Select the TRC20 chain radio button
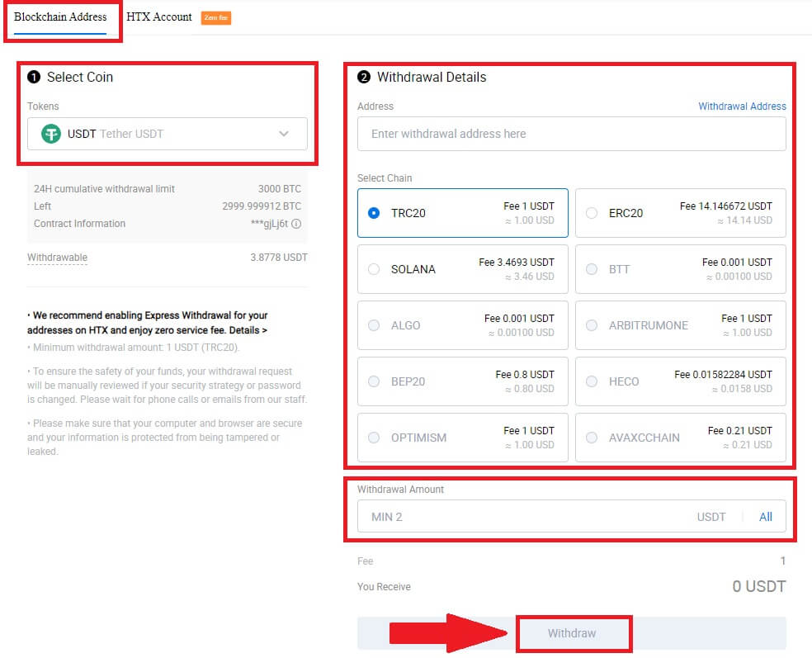812x658 pixels. tap(374, 212)
